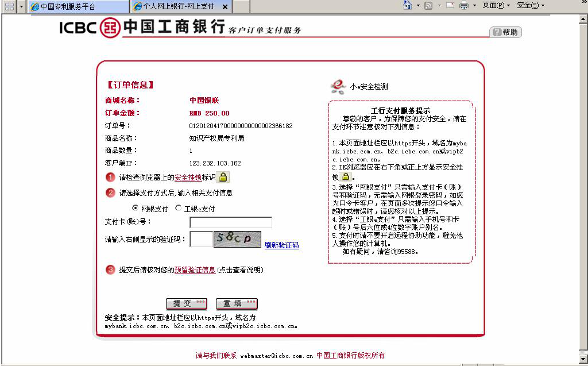This screenshot has height=366, width=588.
Task: Open the 帮助 help button
Action: click(505, 32)
